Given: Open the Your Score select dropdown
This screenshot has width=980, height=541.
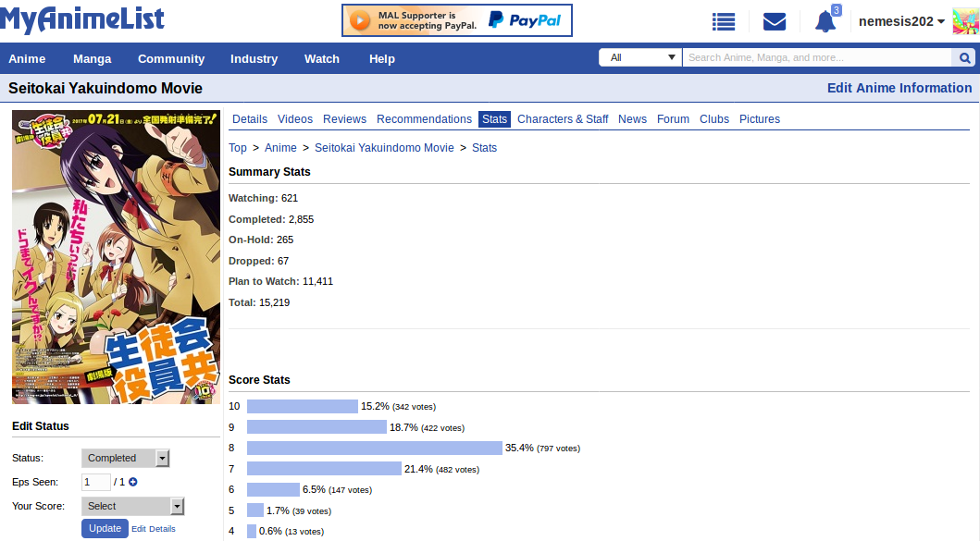Looking at the screenshot, I should coord(132,506).
